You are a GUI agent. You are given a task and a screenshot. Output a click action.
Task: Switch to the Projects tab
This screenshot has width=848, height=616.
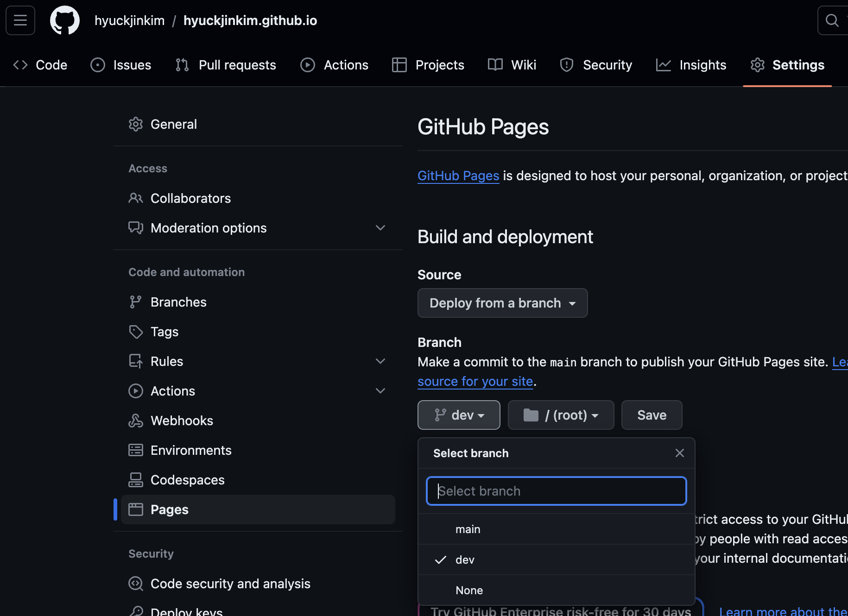pos(428,65)
